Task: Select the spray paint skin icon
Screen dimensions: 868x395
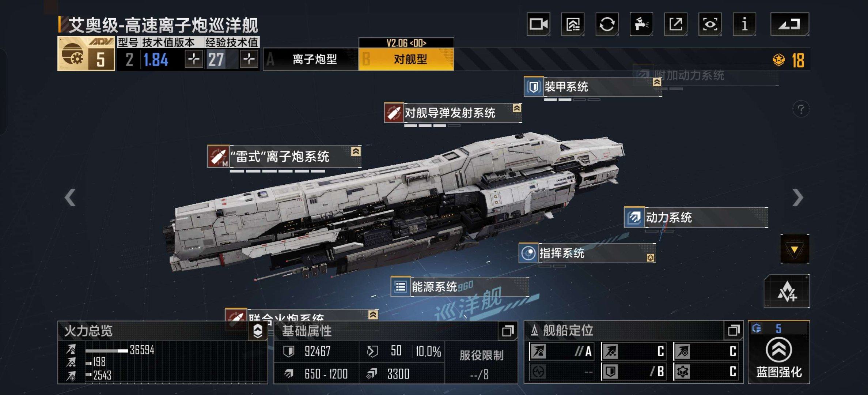Action: pos(641,24)
